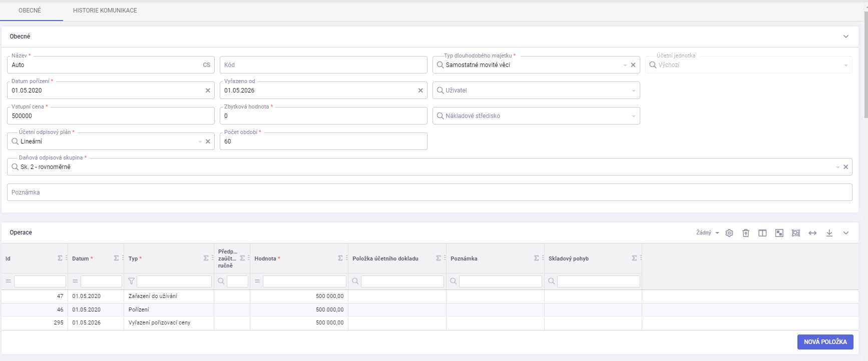The image size is (868, 361).
Task: Open the Uživatel dropdown
Action: 634,91
